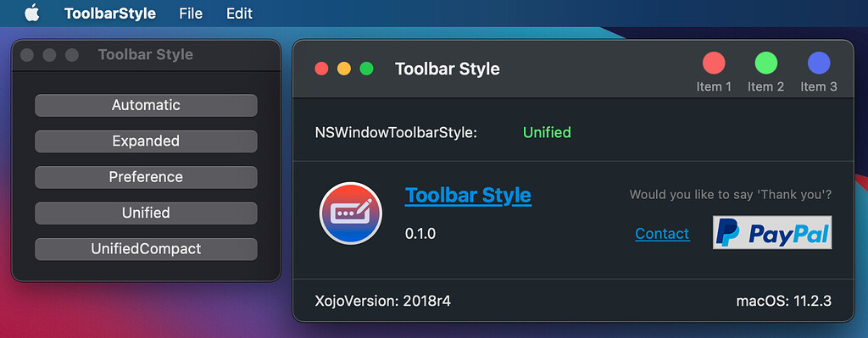Click the green 'Unified' status value
Screen dimensions: 868x338
[547, 133]
